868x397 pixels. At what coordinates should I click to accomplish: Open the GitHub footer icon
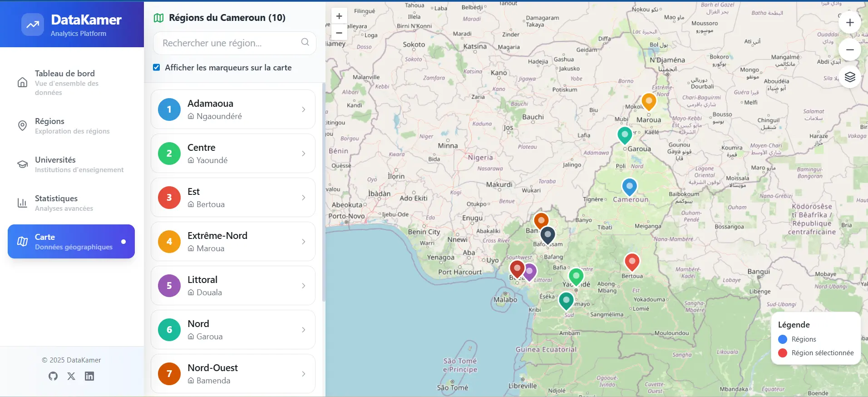click(53, 376)
